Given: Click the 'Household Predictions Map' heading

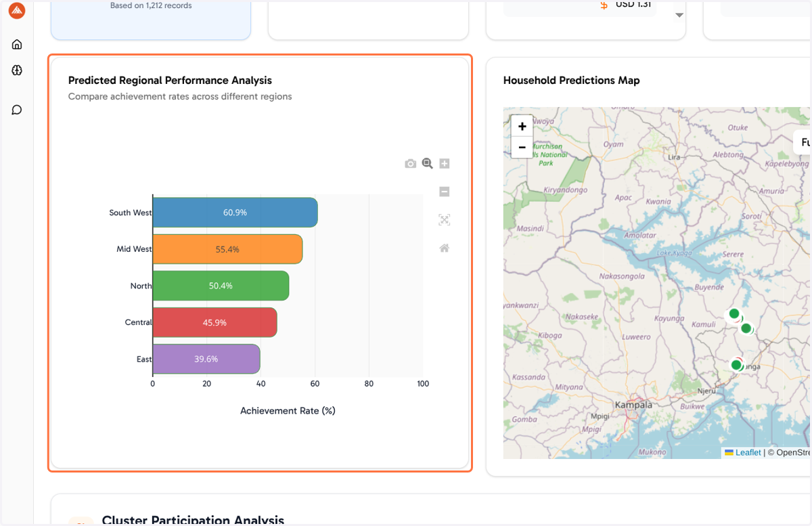Looking at the screenshot, I should click(571, 80).
